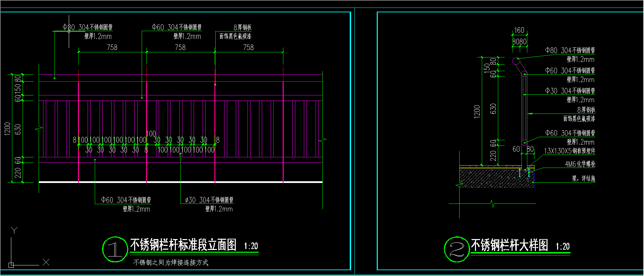Viewport: 644px width, 276px height.
Task: Select the circled number 2 drawing marker
Action: (456, 250)
